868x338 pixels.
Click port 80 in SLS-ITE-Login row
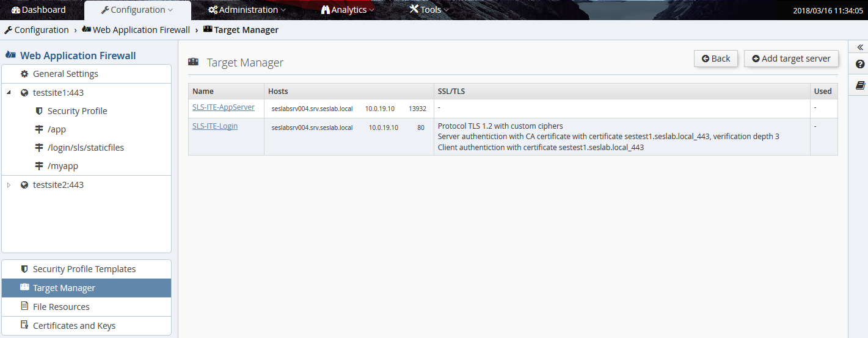[x=421, y=128]
